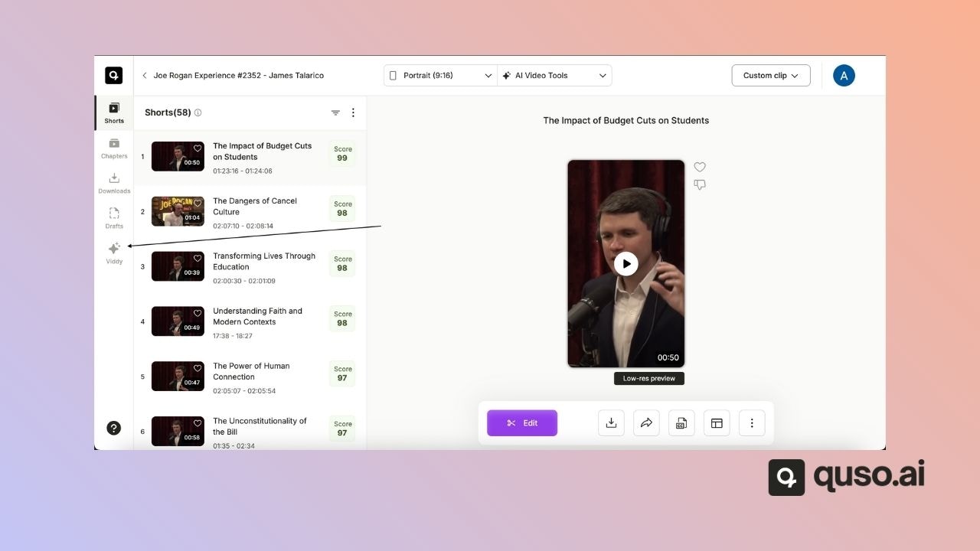The width and height of the screenshot is (980, 551).
Task: Open 'Transforming Lives Through Education' title
Action: pos(264,262)
